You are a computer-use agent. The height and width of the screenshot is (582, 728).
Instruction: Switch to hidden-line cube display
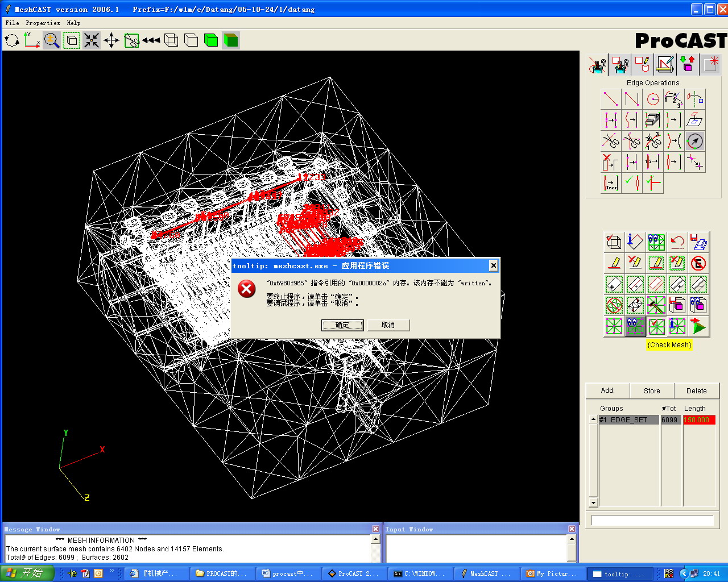(x=191, y=40)
